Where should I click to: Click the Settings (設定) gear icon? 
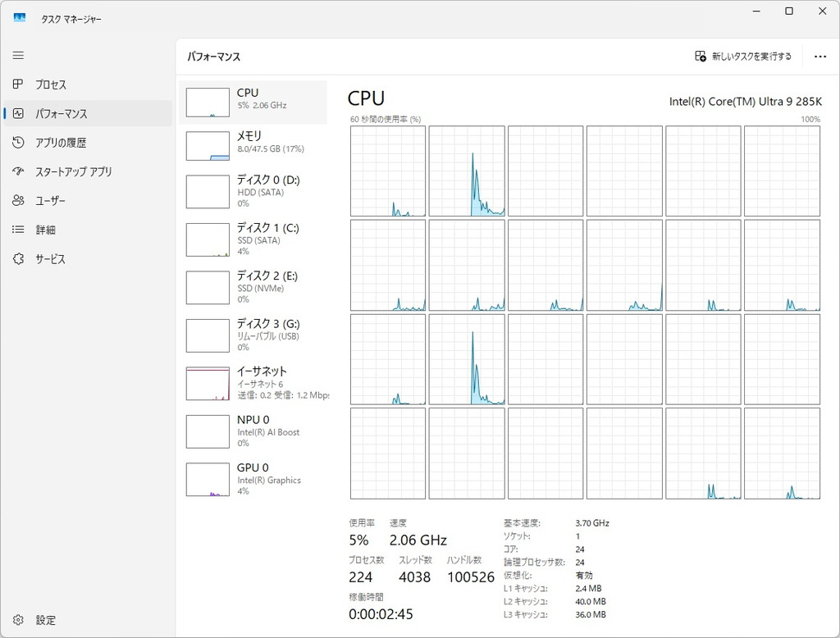click(x=18, y=620)
